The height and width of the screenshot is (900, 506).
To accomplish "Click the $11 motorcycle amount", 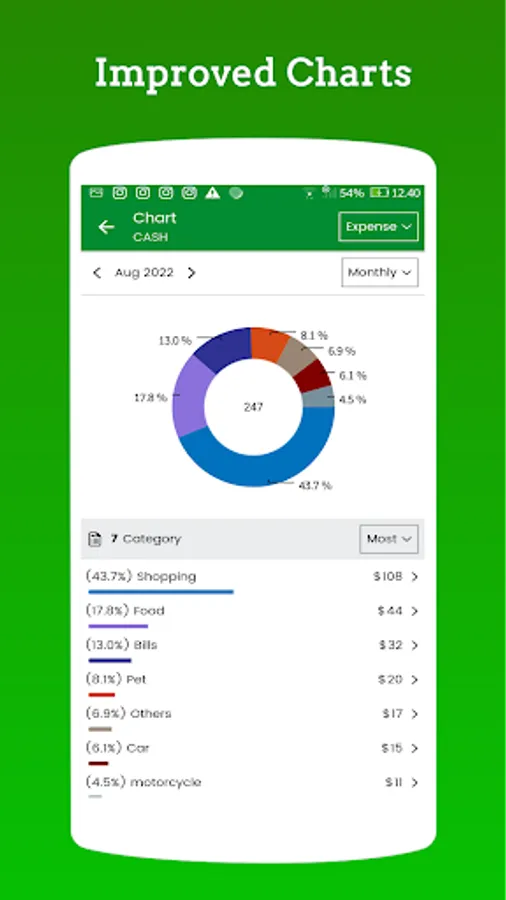I will (394, 782).
